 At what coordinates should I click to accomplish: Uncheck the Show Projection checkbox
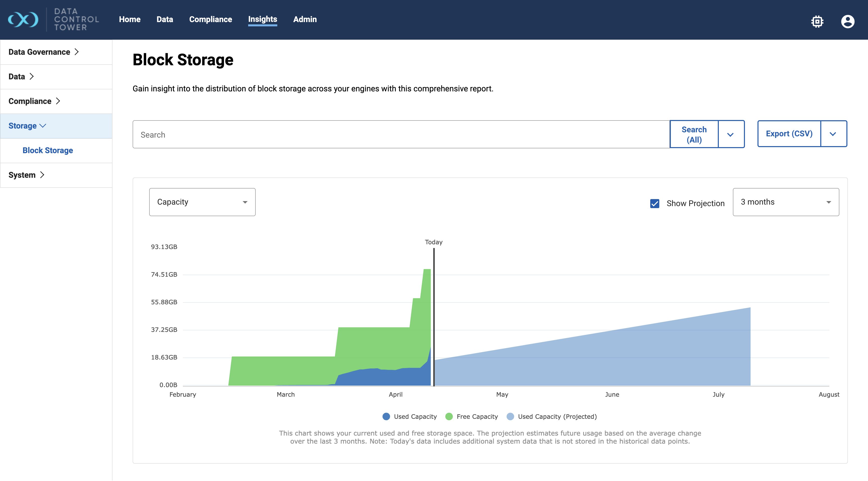tap(654, 203)
